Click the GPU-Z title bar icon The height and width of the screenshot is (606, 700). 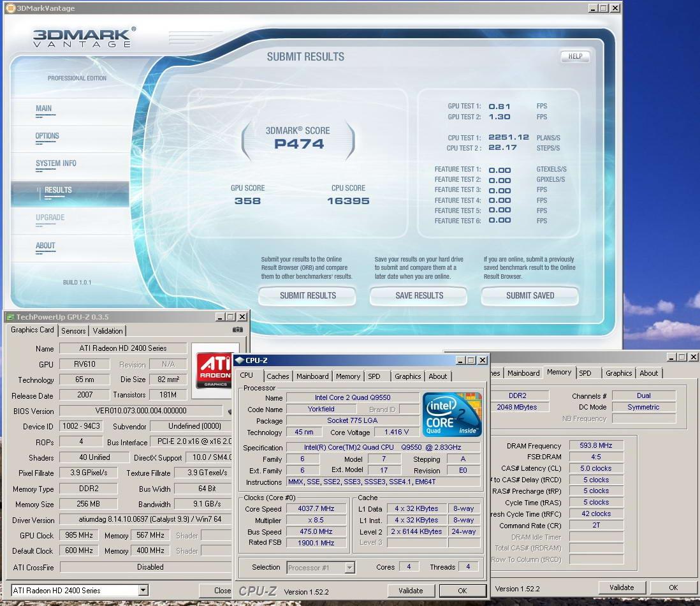click(10, 317)
